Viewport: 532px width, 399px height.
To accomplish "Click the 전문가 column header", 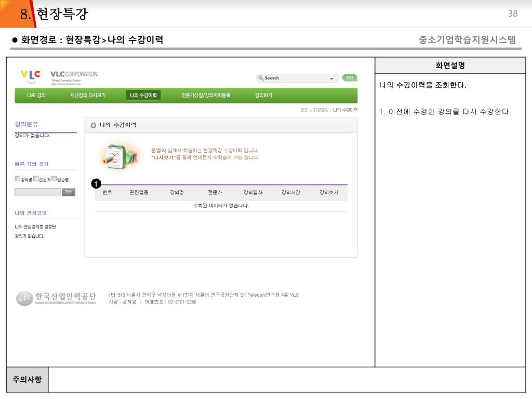I will point(215,192).
